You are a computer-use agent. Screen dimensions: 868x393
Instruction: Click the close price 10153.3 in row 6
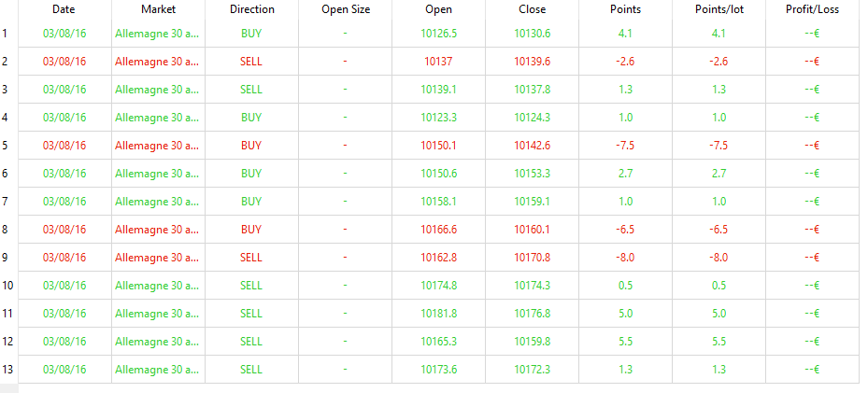(532, 174)
